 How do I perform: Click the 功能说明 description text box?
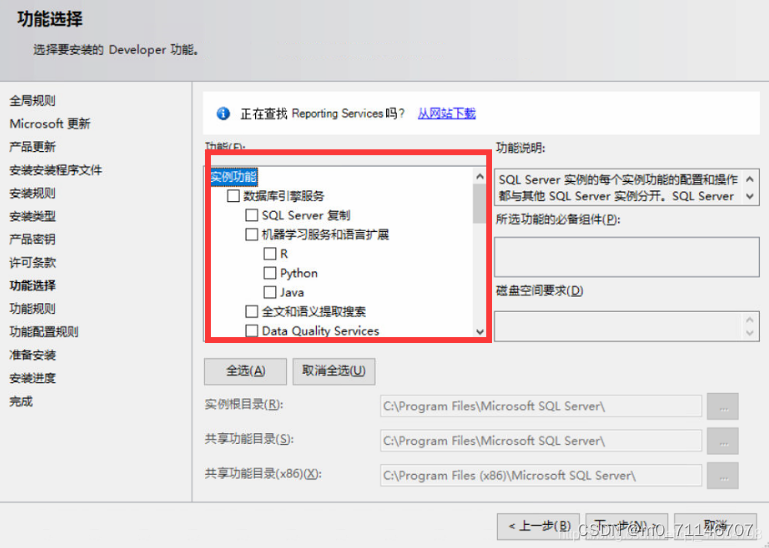click(627, 187)
